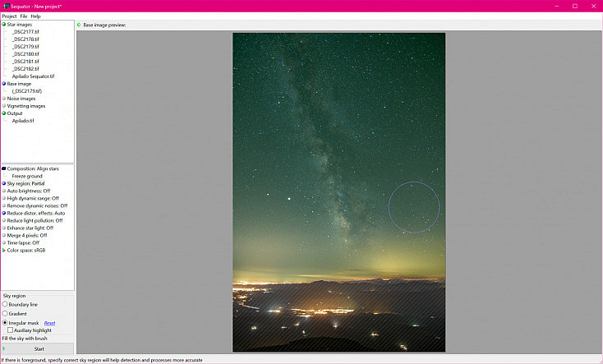
Task: Click the green Star images status icon
Action: [x=4, y=25]
